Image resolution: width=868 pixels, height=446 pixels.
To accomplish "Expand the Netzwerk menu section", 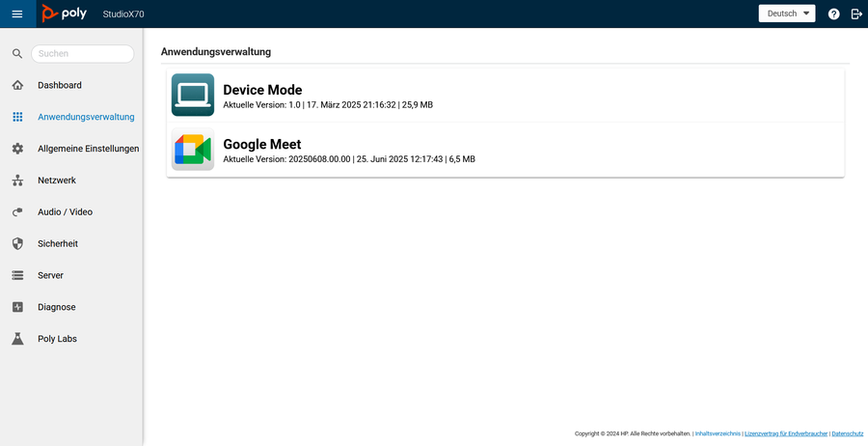I will pyautogui.click(x=56, y=181).
